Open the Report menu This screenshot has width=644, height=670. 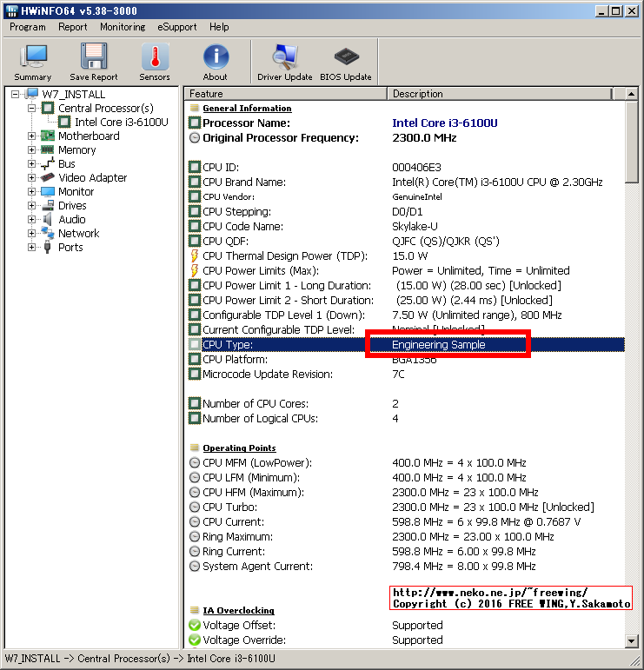pyautogui.click(x=73, y=27)
